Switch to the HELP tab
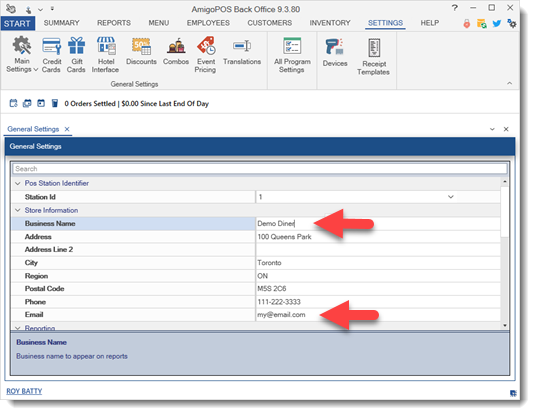 click(430, 23)
